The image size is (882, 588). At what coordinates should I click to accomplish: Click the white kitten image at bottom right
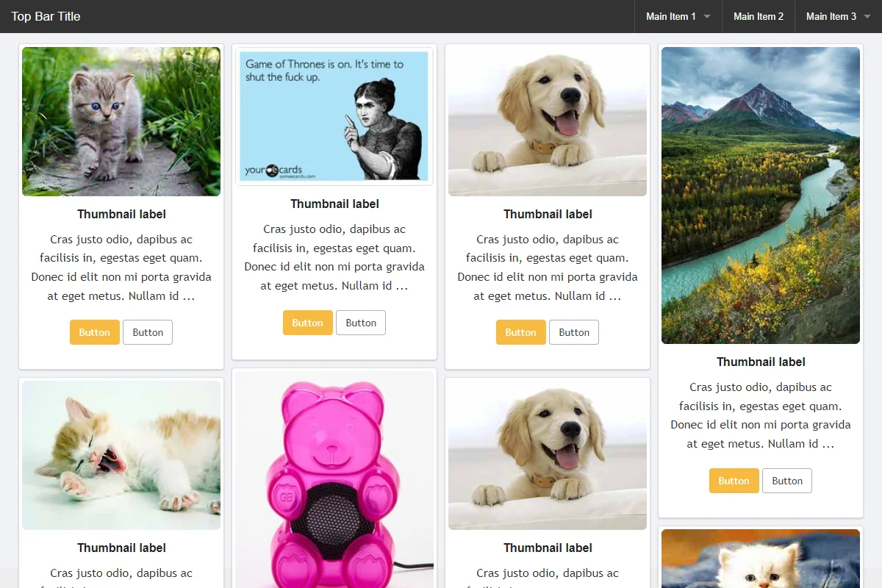click(761, 559)
